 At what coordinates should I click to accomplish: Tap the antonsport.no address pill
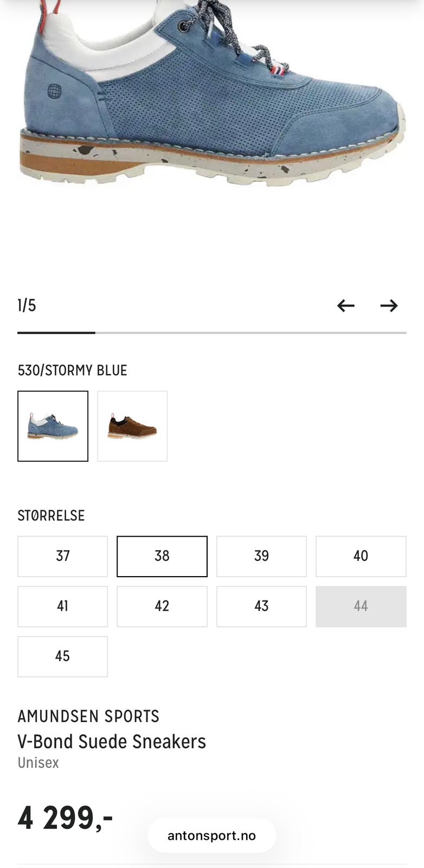coord(211,835)
